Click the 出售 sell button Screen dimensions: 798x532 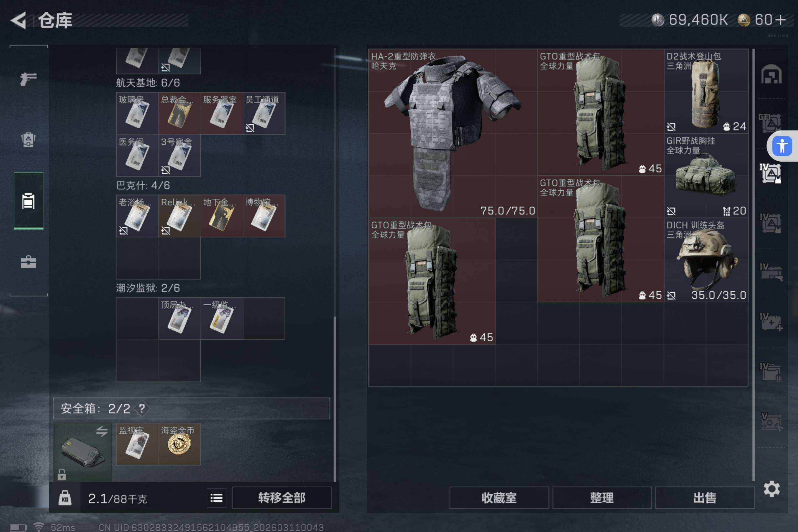(x=705, y=498)
